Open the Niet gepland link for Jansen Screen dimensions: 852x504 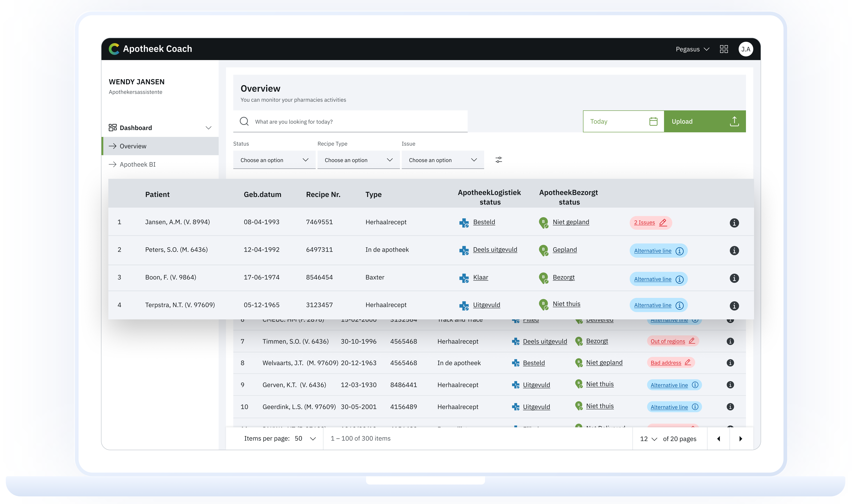pyautogui.click(x=571, y=222)
